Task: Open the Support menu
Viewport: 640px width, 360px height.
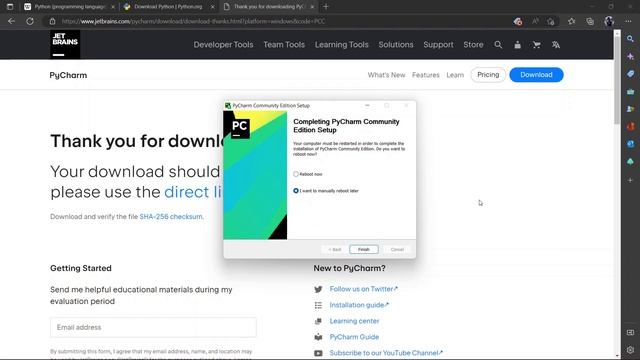Action: coord(438,44)
